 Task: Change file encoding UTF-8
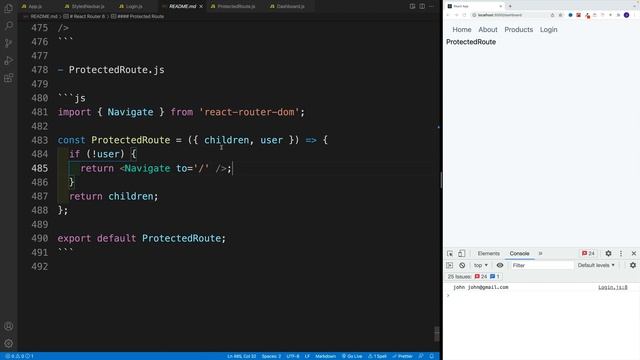(293, 356)
